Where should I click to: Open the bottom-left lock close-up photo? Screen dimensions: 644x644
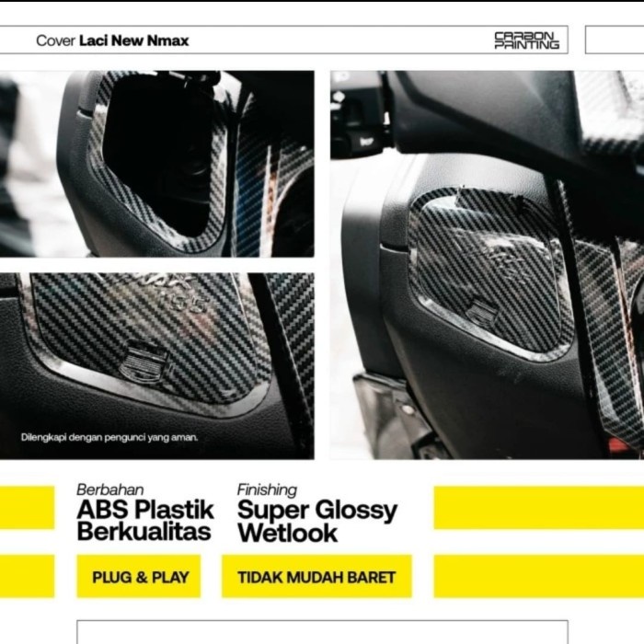[x=157, y=366]
